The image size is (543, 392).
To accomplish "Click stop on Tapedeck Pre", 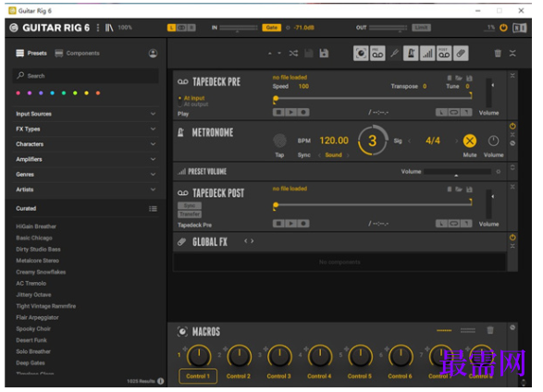I will point(278,113).
